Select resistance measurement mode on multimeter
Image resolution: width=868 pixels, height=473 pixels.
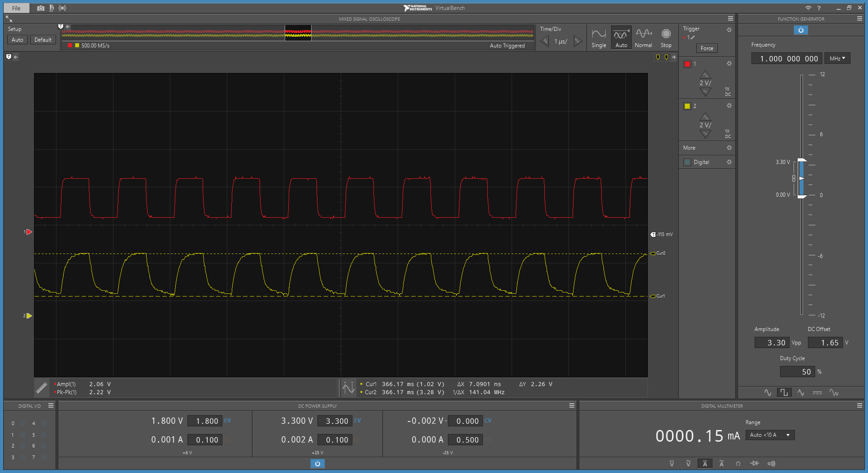738,464
